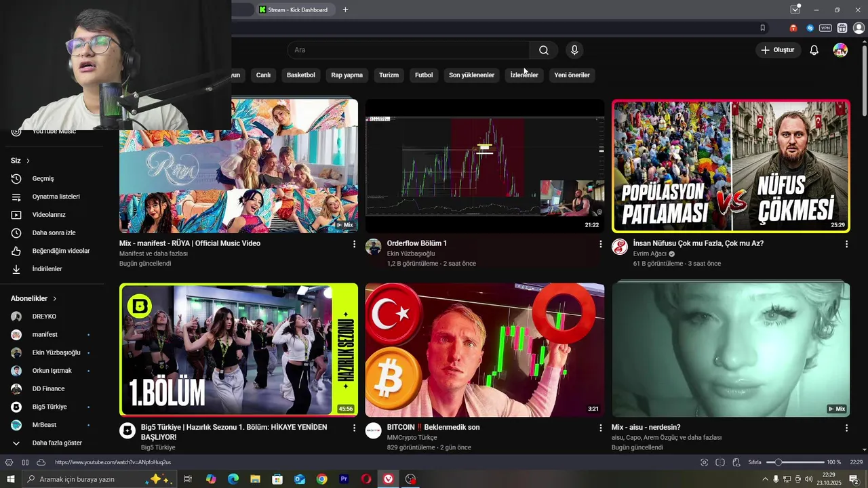This screenshot has height=488, width=868.
Task: Select the Turizm filter chip
Action: pos(389,75)
